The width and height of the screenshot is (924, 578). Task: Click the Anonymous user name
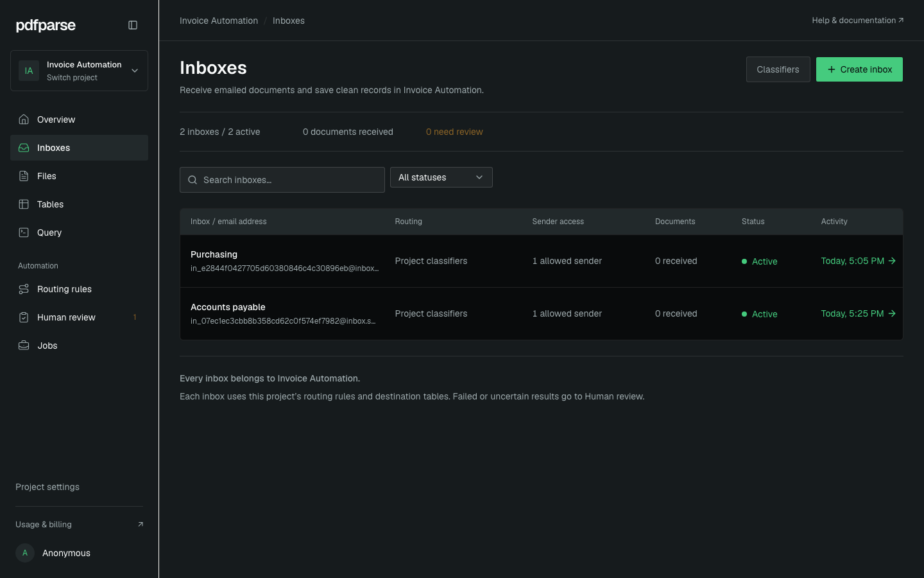66,553
